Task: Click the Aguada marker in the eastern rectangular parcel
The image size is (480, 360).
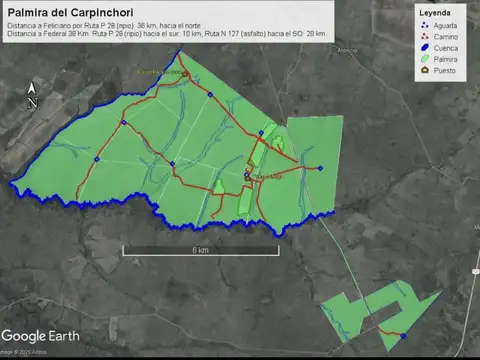Action: point(320,168)
